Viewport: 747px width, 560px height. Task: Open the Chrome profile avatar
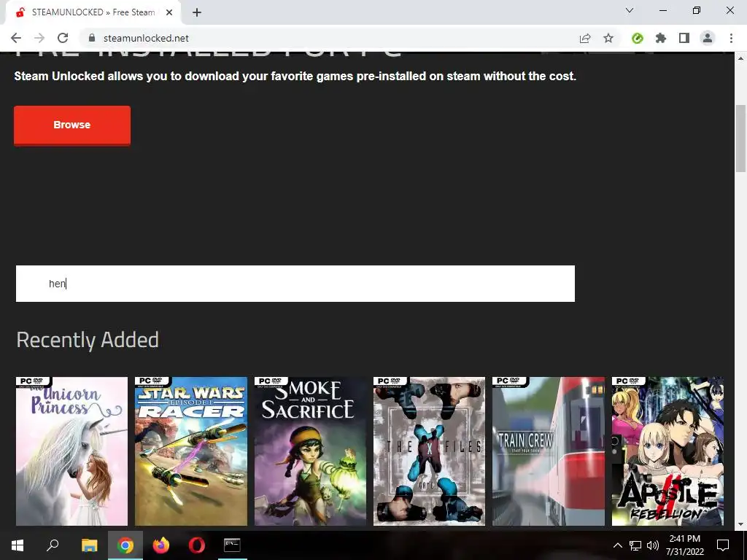click(708, 38)
